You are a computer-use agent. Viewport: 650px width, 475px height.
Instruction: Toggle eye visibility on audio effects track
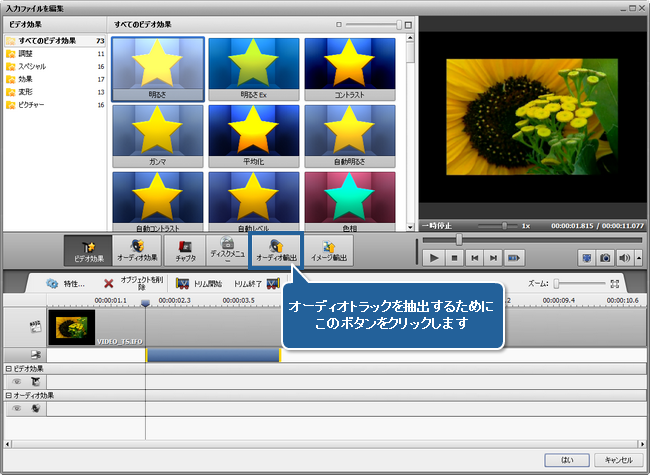(x=17, y=408)
